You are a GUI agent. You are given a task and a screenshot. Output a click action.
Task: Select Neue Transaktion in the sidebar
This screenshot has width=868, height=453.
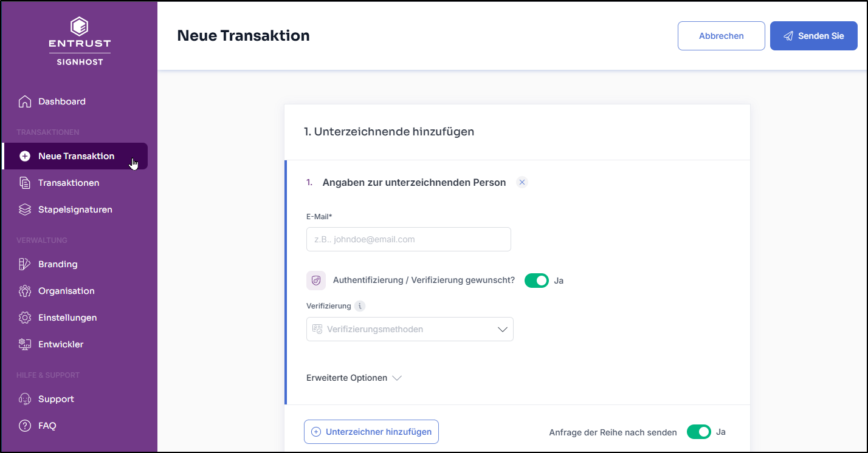pos(75,156)
